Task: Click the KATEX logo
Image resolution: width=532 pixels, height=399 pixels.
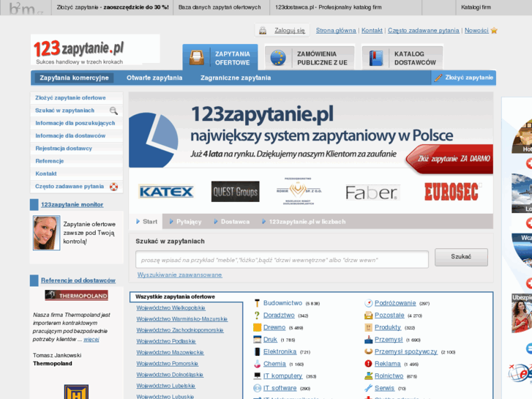Action: (x=166, y=192)
